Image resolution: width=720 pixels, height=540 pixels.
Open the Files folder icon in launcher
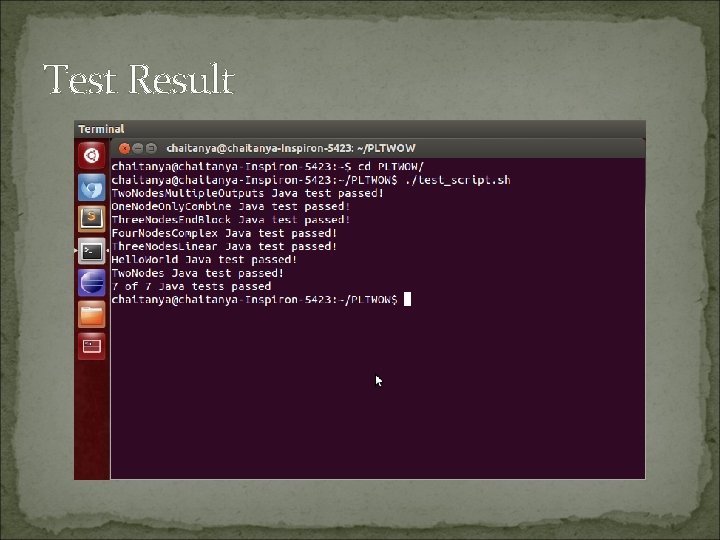click(x=92, y=315)
